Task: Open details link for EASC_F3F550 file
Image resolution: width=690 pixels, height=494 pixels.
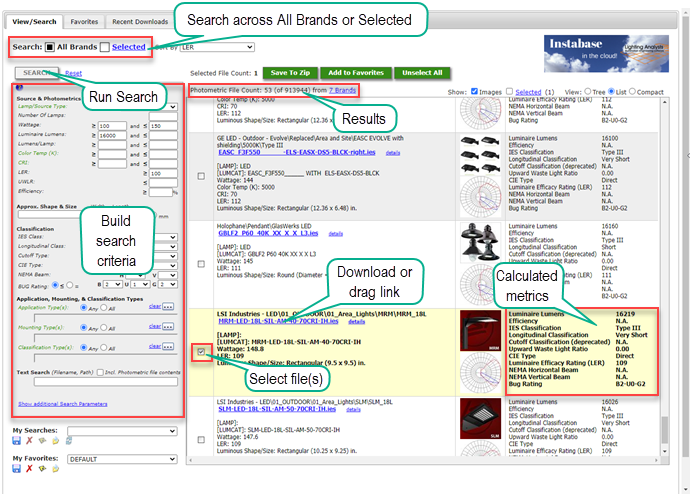Action: click(393, 153)
